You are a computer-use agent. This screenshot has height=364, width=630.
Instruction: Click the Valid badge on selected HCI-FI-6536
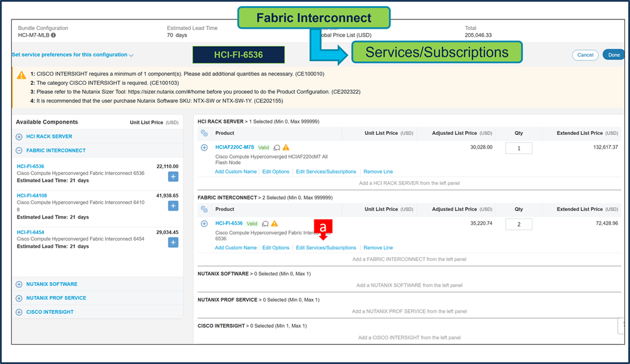click(x=252, y=224)
